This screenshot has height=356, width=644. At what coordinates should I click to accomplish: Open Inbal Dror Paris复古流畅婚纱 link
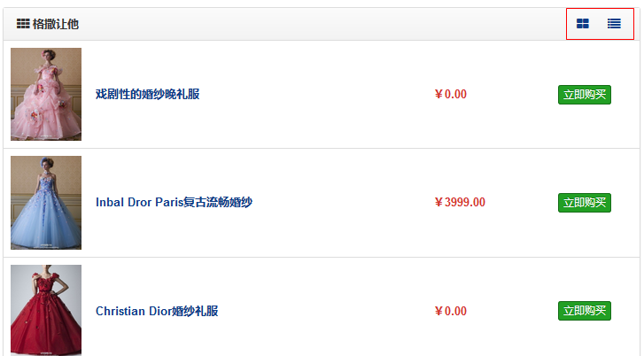pos(174,203)
